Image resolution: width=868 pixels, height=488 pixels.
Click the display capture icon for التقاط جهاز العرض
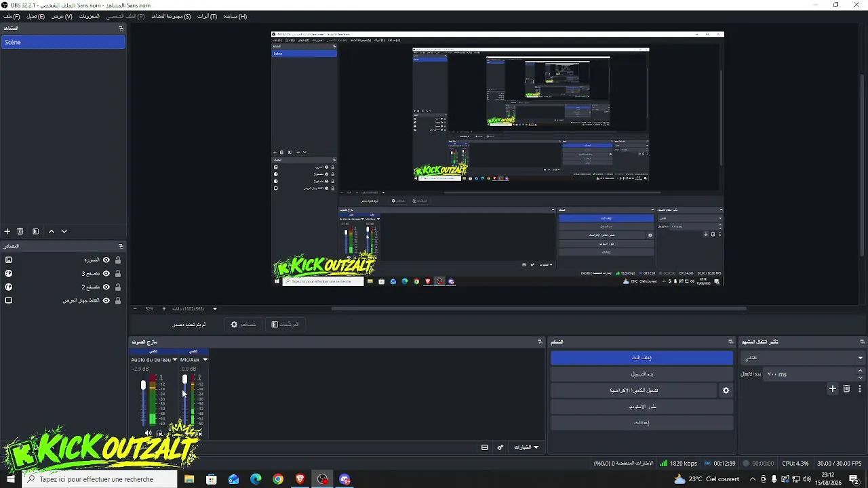click(x=9, y=300)
